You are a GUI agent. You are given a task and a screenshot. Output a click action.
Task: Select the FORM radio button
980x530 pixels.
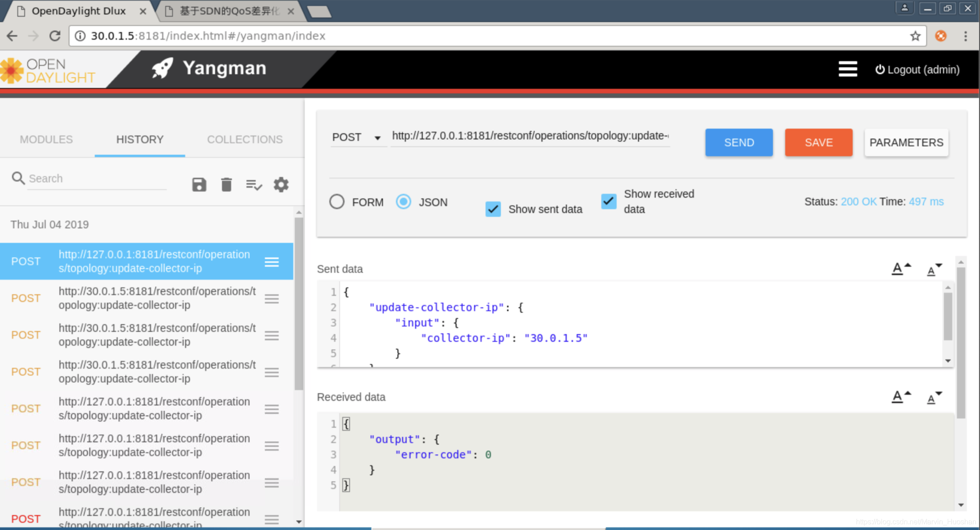pos(337,202)
